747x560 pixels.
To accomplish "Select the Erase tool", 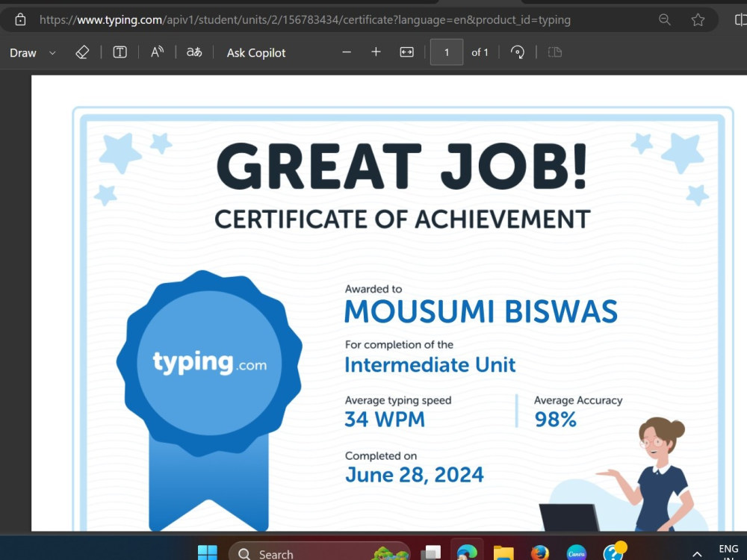I will pos(82,52).
